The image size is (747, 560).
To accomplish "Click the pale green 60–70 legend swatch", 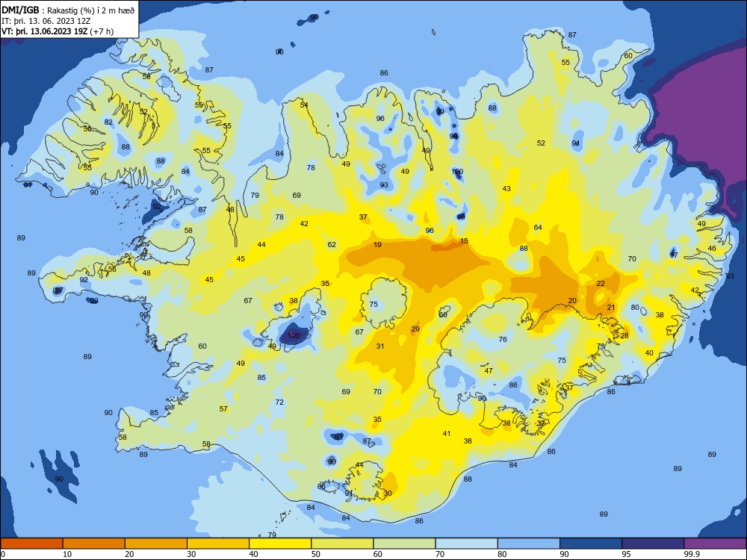I will tap(404, 544).
